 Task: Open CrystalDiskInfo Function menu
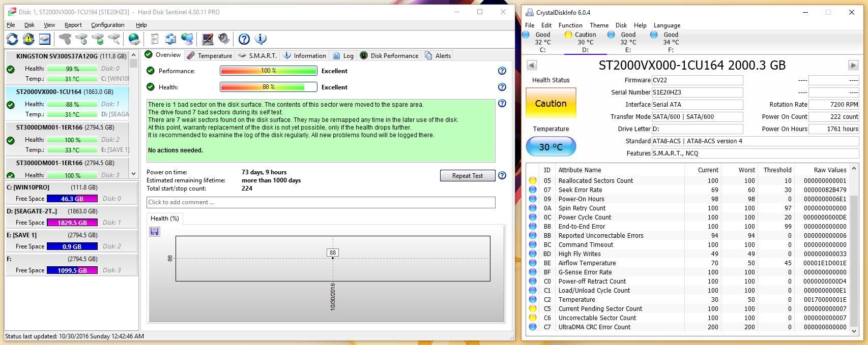pos(570,25)
